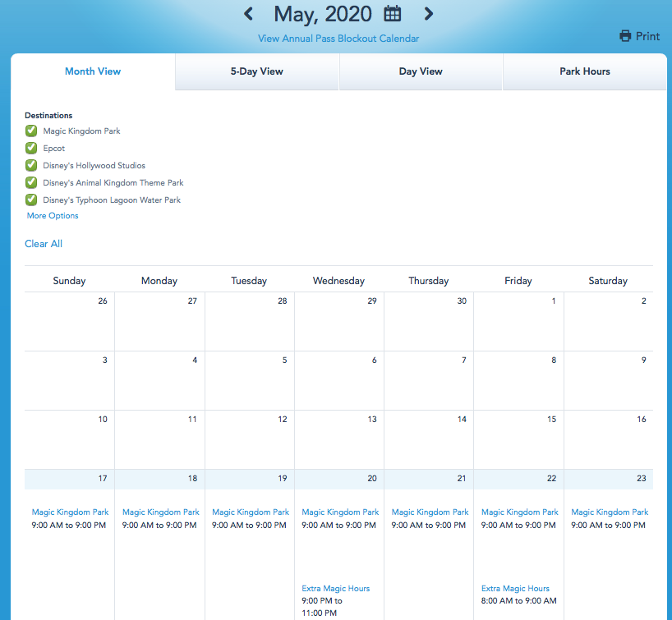Uncheck Disney's Typhoon Lagoon Water Park
This screenshot has height=620, width=672.
[x=31, y=200]
